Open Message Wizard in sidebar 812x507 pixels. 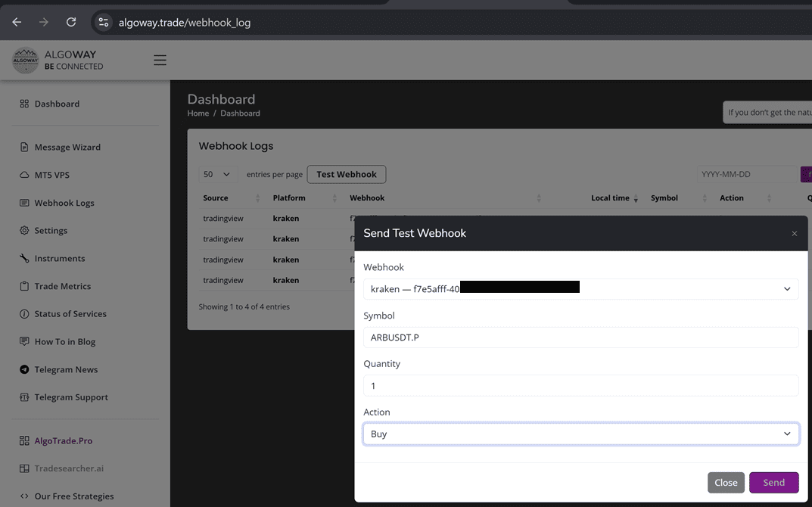(x=67, y=147)
